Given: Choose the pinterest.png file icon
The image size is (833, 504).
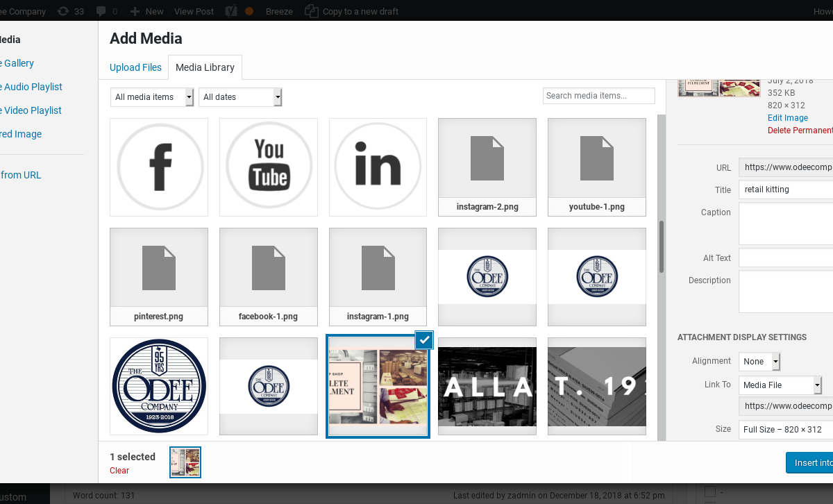Looking at the screenshot, I should tap(159, 269).
